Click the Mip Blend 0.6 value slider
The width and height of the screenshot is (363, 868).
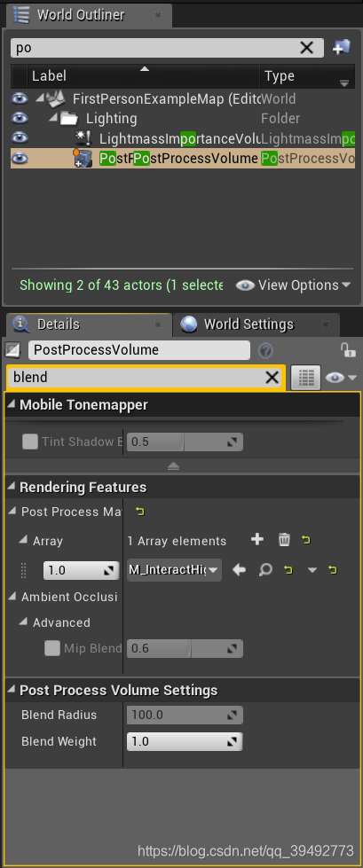point(185,648)
